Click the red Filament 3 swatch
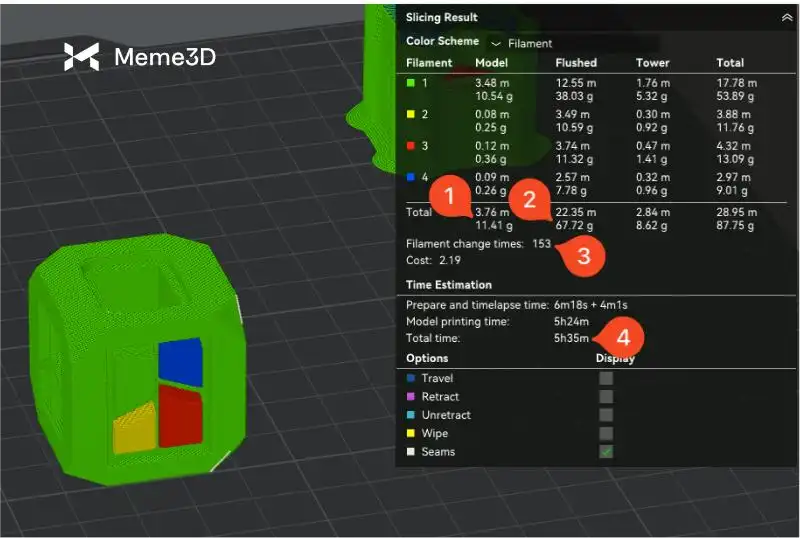The image size is (800, 538). [x=411, y=146]
